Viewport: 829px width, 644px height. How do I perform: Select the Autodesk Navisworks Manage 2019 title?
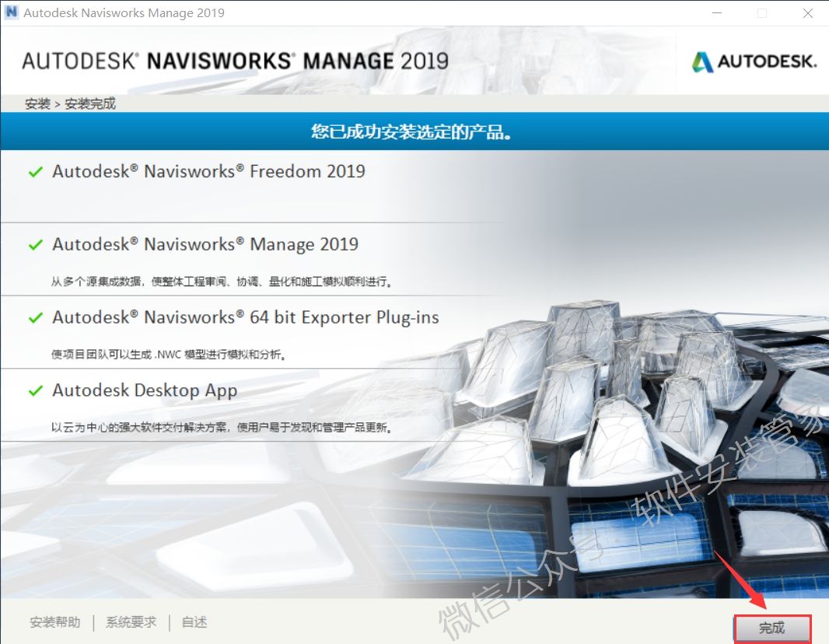coord(205,245)
